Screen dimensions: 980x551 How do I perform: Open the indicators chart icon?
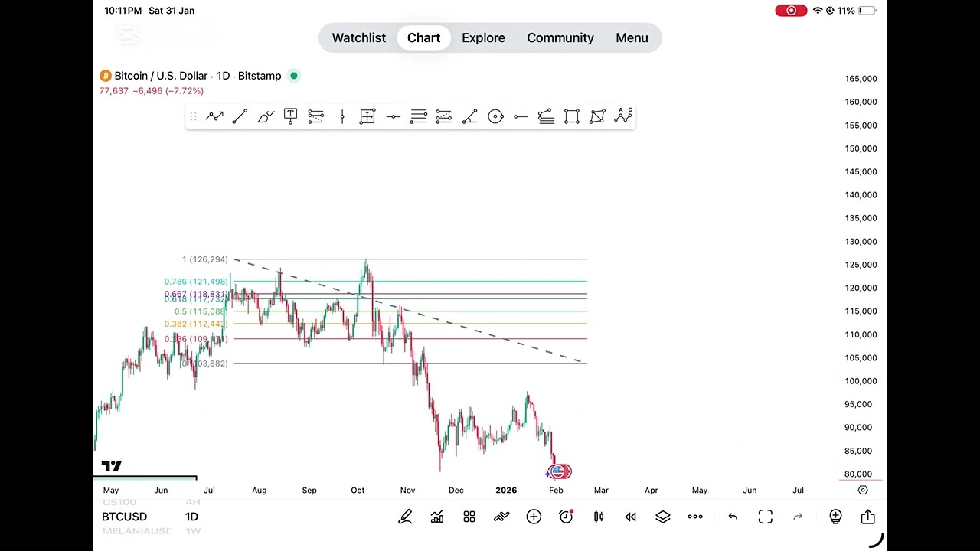[437, 517]
